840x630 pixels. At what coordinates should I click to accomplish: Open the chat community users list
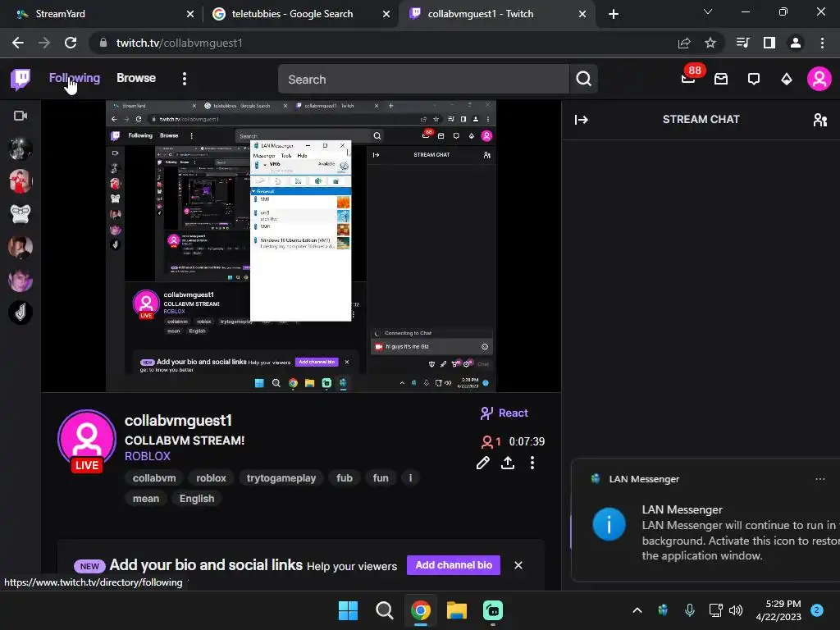click(x=820, y=120)
